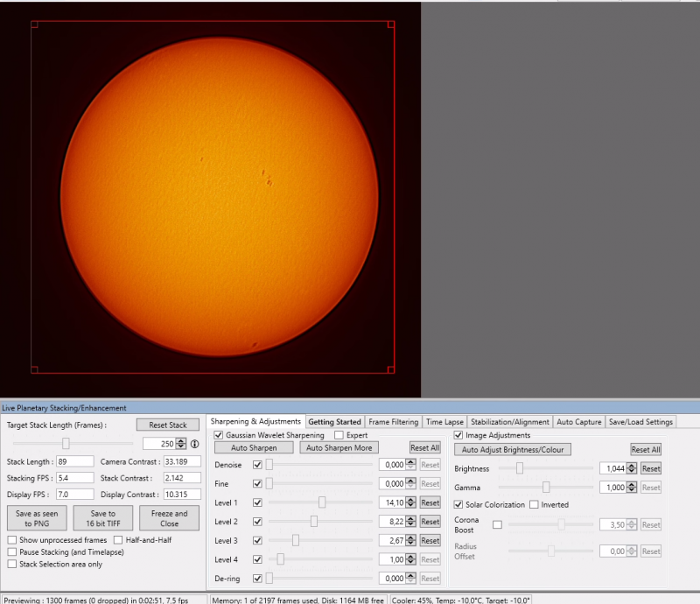Viewport: 700px width, 604px height.
Task: Click the Stack Length value field
Action: 75,461
